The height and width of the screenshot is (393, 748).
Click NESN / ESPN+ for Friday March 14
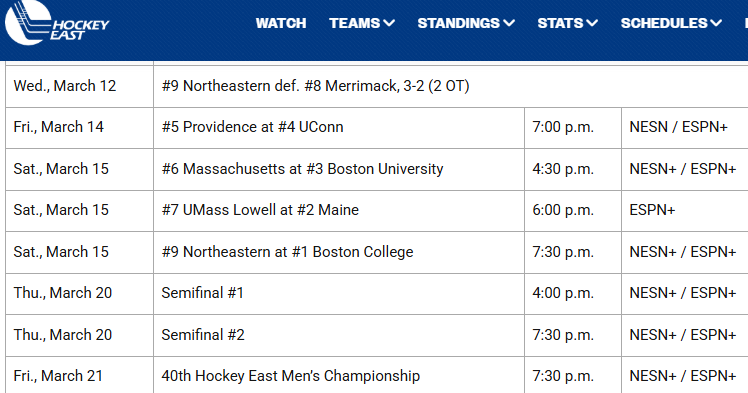pyautogui.click(x=678, y=127)
